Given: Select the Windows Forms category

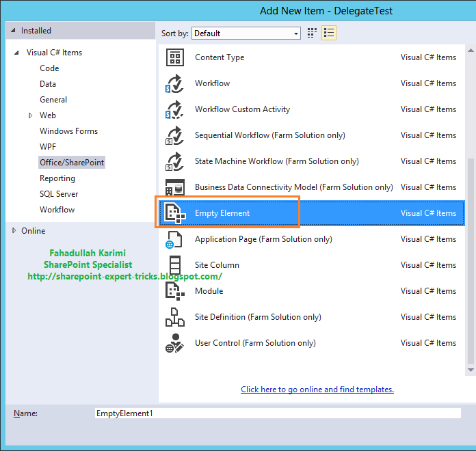Looking at the screenshot, I should pyautogui.click(x=68, y=131).
